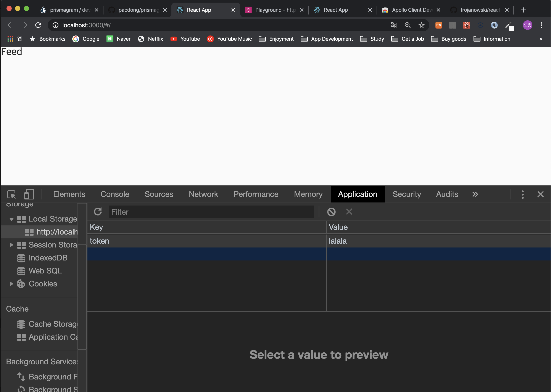Refresh the local storage table

(x=98, y=212)
